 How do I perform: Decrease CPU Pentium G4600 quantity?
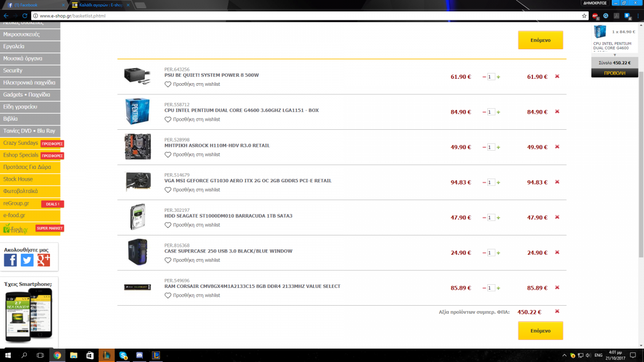(x=484, y=112)
